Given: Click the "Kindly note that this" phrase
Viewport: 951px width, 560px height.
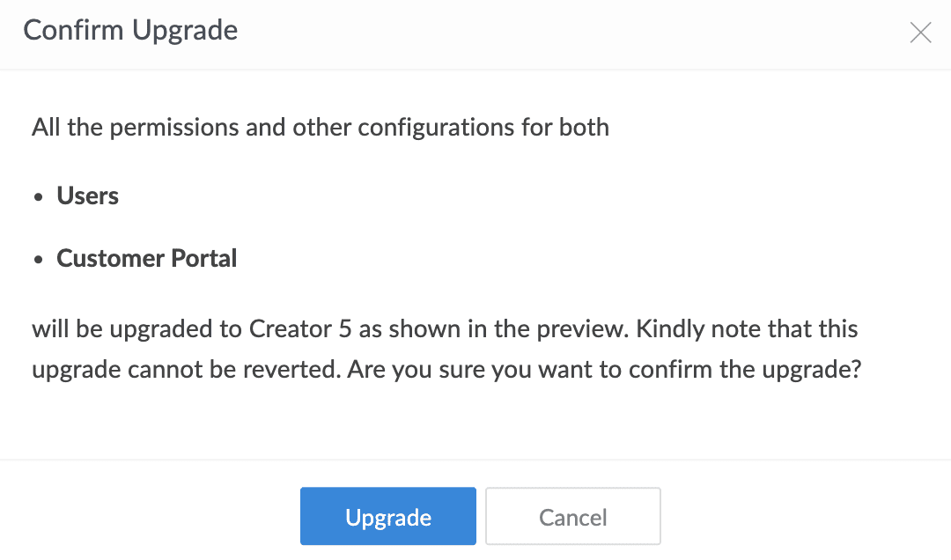Looking at the screenshot, I should (x=747, y=330).
